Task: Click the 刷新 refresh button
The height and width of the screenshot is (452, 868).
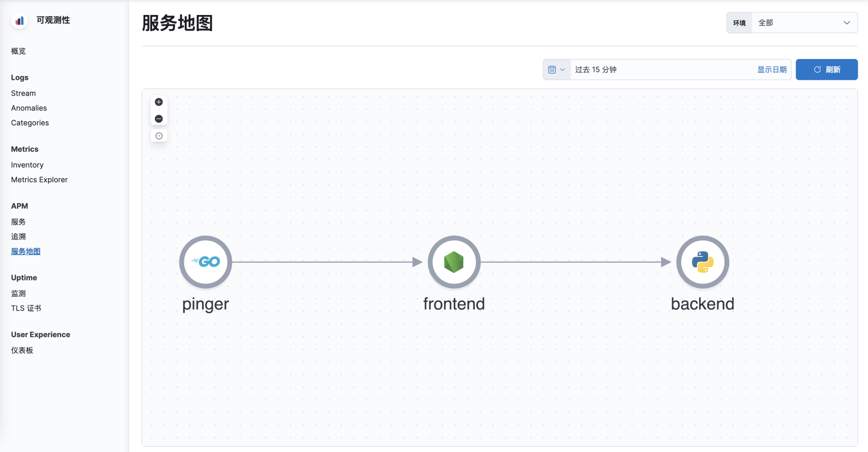Action: 826,69
